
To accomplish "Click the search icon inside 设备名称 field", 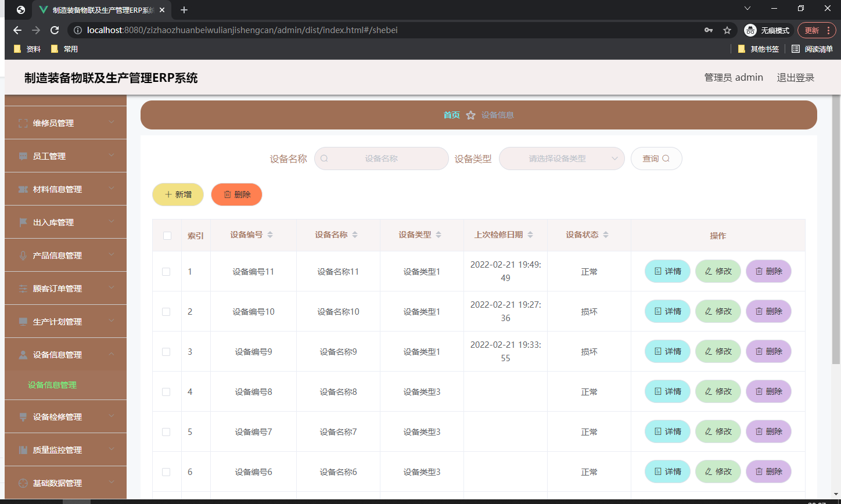I will point(324,159).
